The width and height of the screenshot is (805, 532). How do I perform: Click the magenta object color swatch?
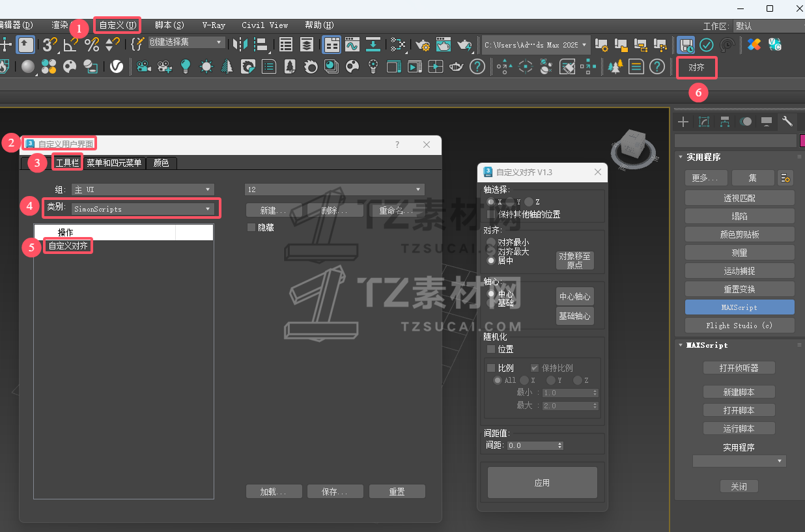tap(802, 141)
